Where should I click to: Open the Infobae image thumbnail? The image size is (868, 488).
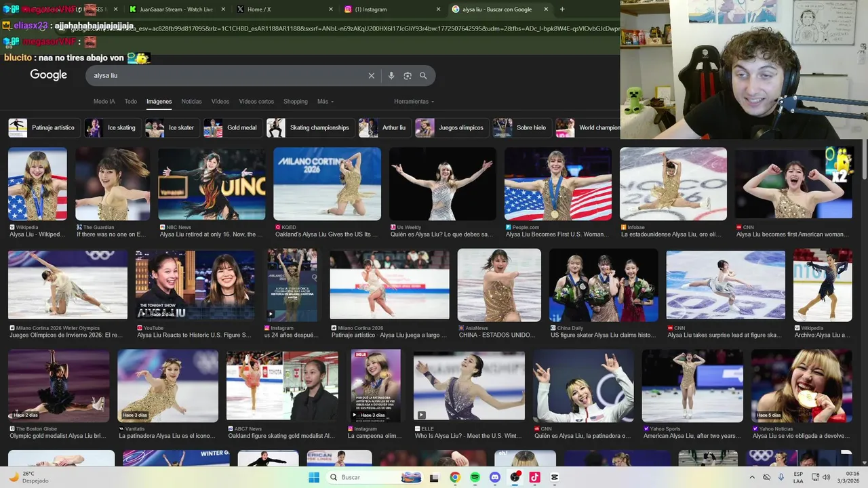pyautogui.click(x=673, y=184)
